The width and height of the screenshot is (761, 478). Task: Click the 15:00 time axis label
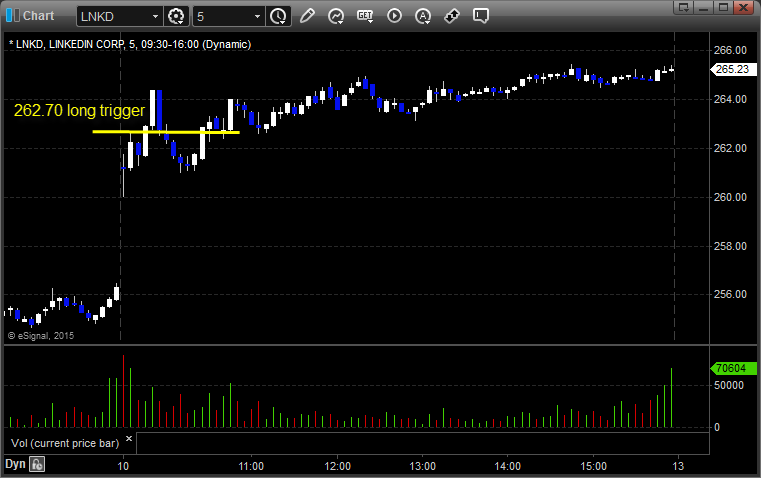pyautogui.click(x=594, y=466)
